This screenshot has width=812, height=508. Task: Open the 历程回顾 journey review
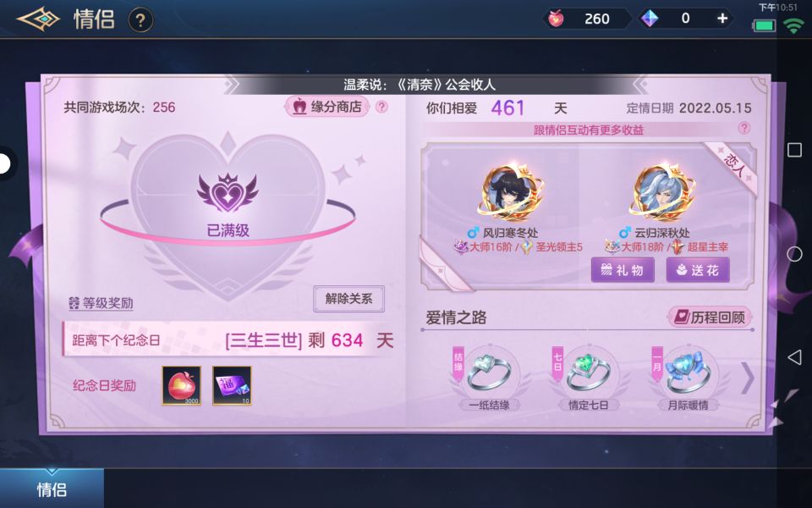[710, 317]
